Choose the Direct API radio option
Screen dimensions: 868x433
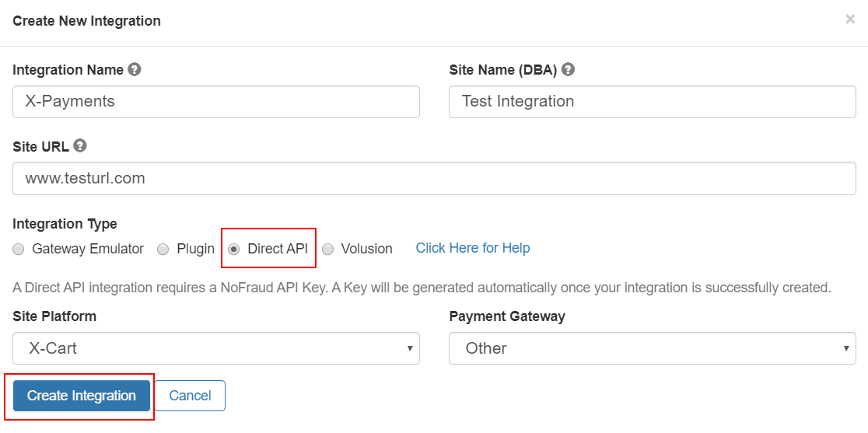coord(233,250)
